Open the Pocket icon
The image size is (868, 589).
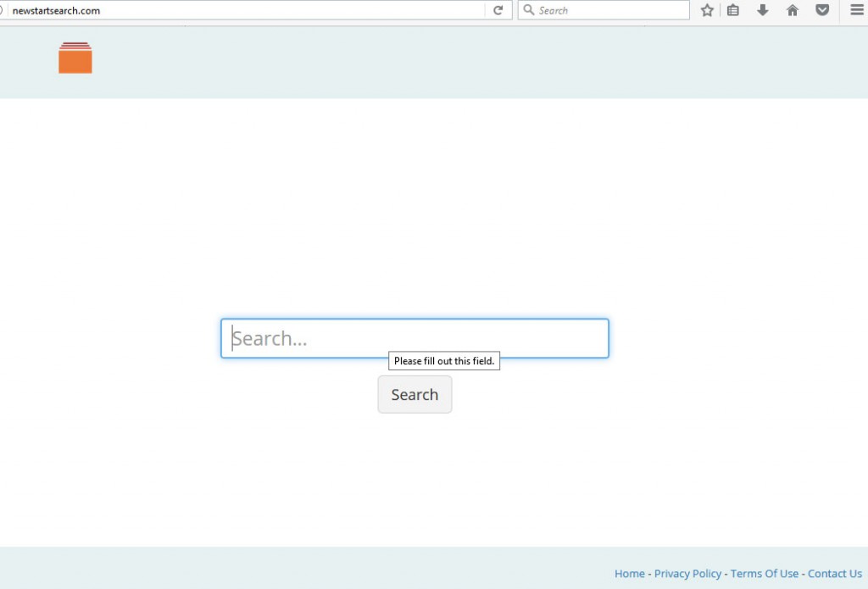822,10
